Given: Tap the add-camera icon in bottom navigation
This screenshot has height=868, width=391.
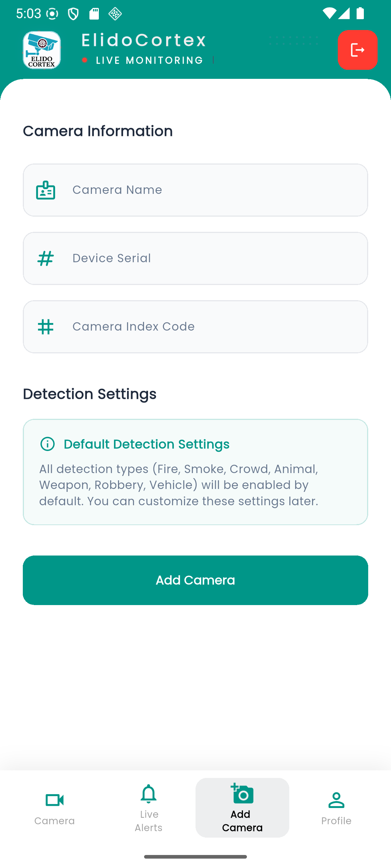Looking at the screenshot, I should click(x=242, y=794).
